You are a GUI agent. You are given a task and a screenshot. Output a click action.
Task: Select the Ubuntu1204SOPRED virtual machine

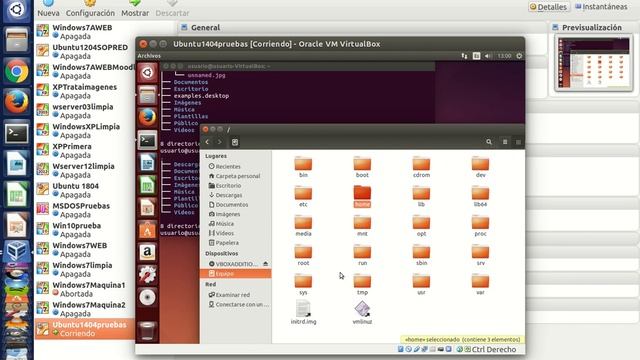click(x=85, y=51)
